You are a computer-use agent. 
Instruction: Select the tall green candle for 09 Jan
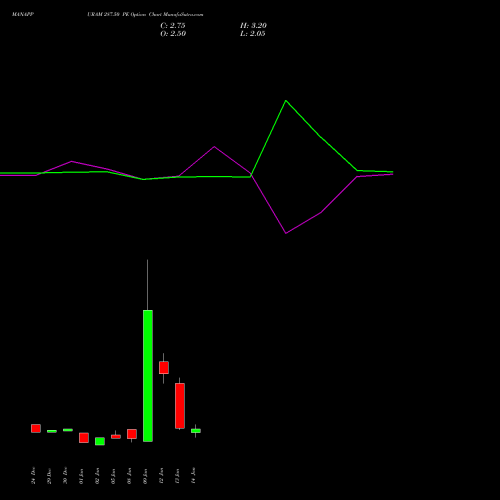tap(148, 376)
